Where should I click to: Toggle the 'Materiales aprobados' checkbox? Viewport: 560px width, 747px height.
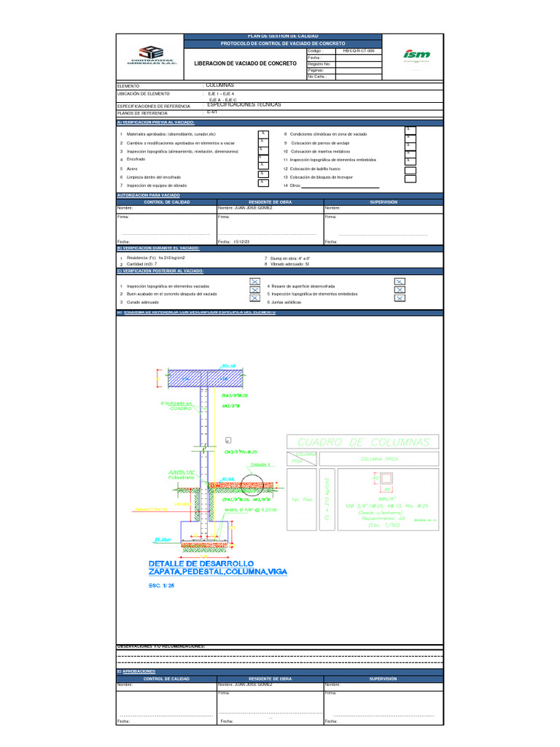pyautogui.click(x=263, y=134)
